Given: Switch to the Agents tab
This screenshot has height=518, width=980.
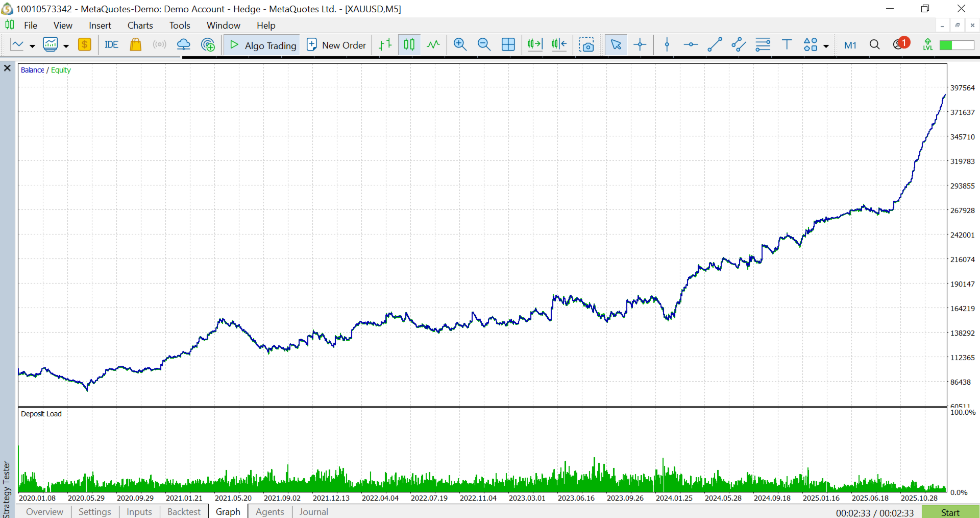Looking at the screenshot, I should coord(270,511).
